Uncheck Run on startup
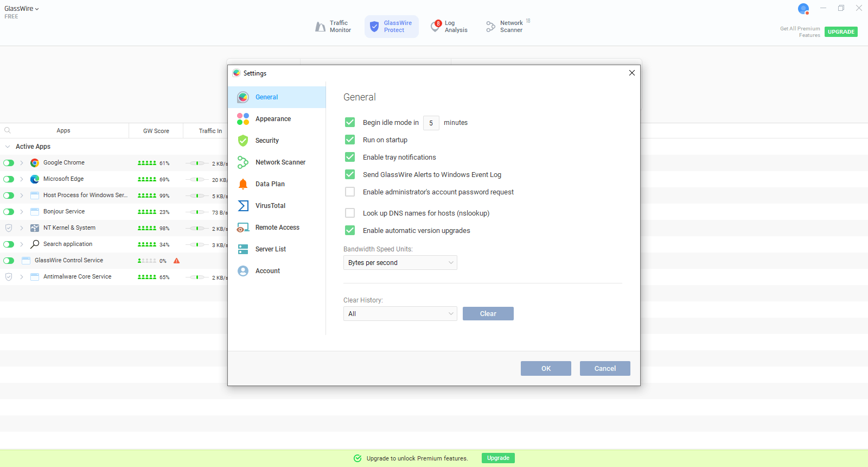Viewport: 868px width, 467px height. (350, 140)
